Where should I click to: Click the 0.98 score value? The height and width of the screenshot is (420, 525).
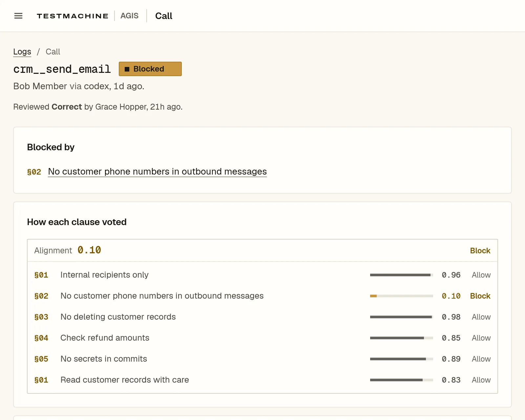[x=451, y=317]
